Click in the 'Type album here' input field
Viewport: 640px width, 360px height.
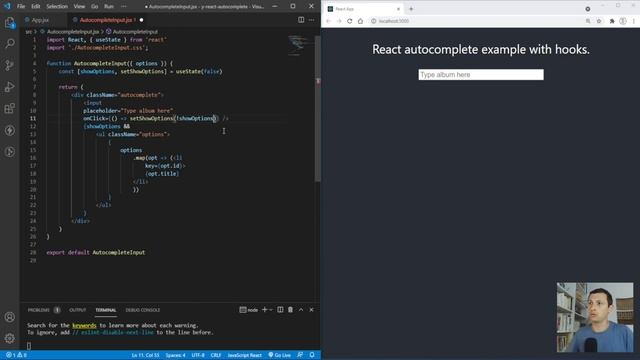[481, 75]
